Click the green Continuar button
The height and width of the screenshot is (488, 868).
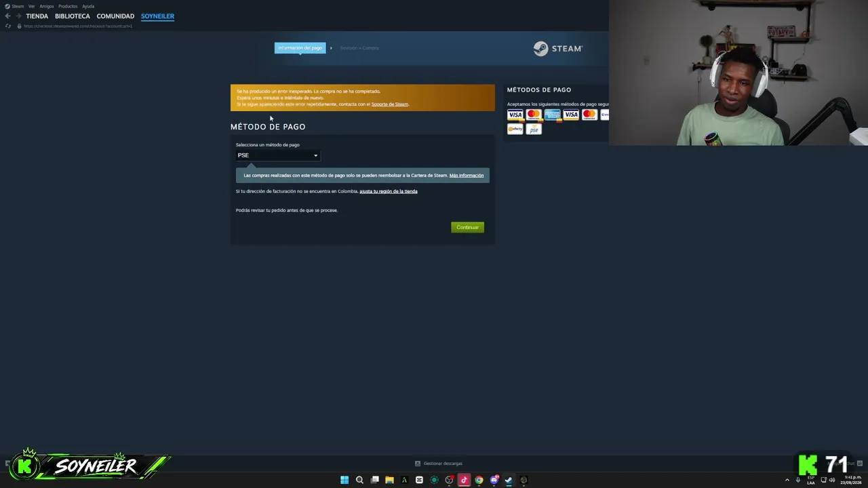pos(467,227)
